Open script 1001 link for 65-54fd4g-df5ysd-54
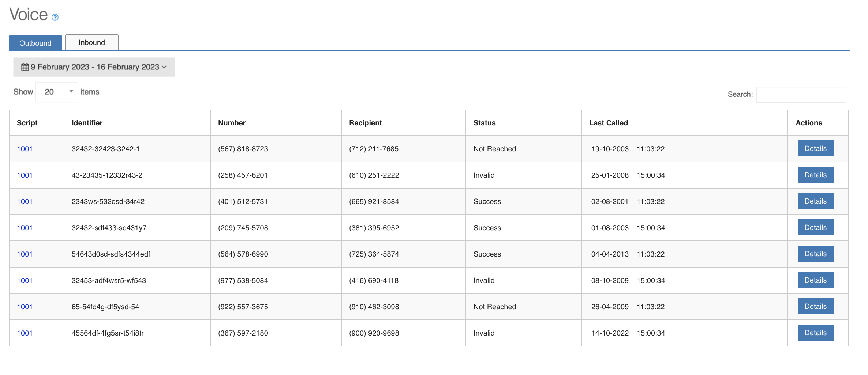 [x=25, y=307]
